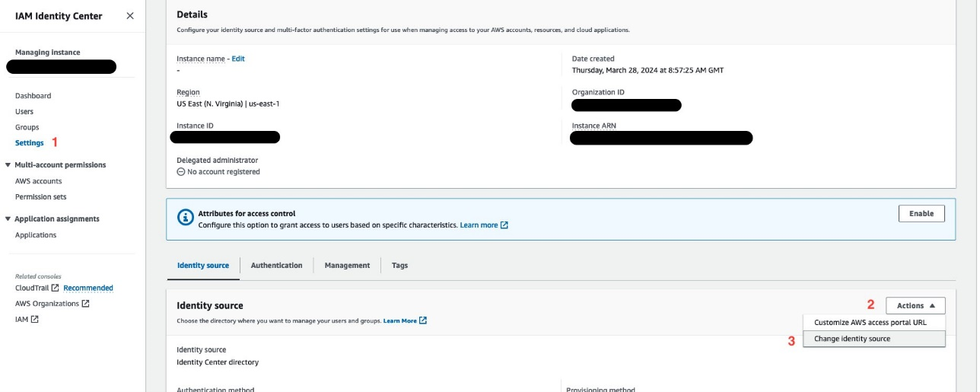
Task: Edit the instance name
Action: point(238,59)
